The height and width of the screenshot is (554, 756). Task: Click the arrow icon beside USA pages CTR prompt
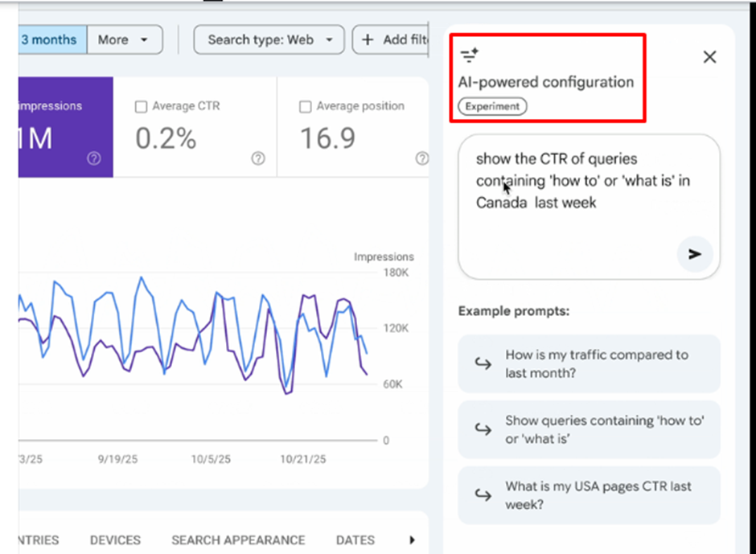(x=482, y=494)
